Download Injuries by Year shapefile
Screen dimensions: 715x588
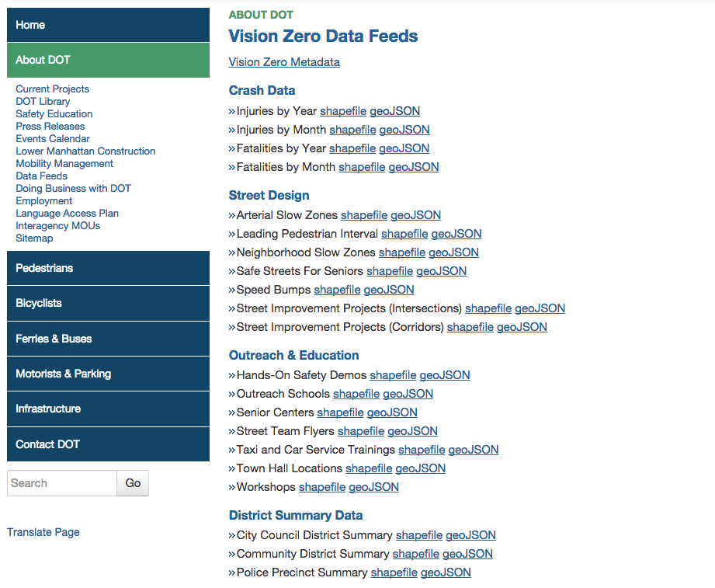(343, 111)
